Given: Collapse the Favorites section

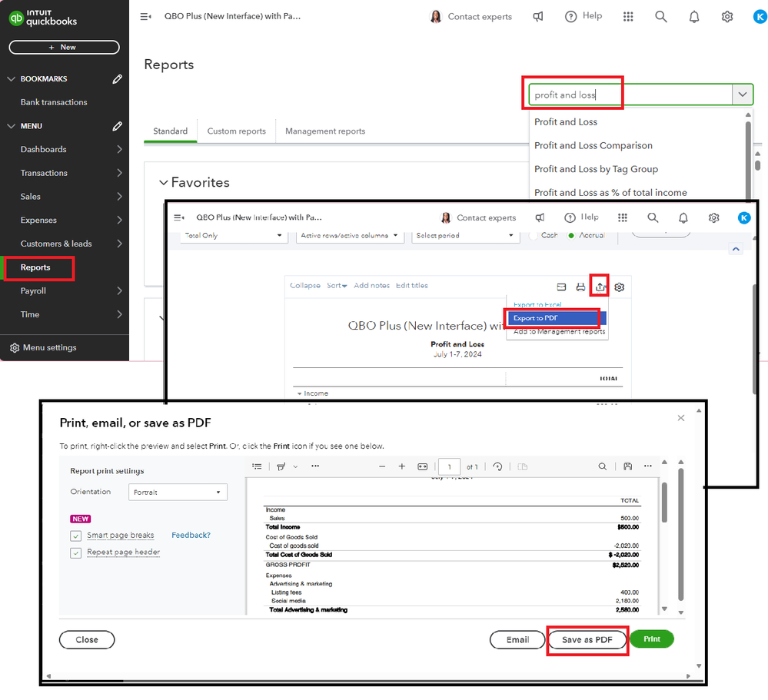Looking at the screenshot, I should pos(164,183).
